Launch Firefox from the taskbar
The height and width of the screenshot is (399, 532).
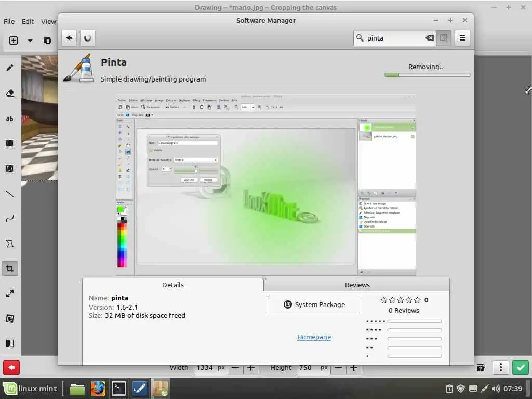(98, 389)
